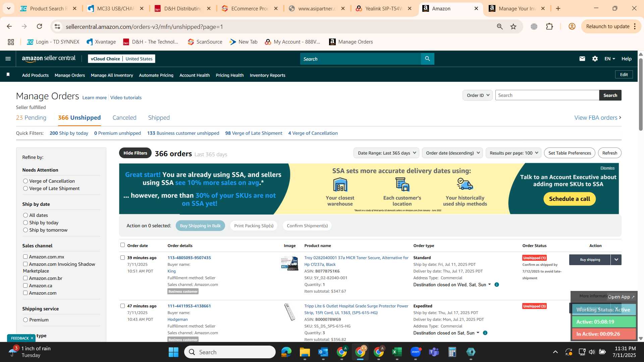Open Manage All Inventory menu
This screenshot has width=644, height=362.
click(x=112, y=75)
